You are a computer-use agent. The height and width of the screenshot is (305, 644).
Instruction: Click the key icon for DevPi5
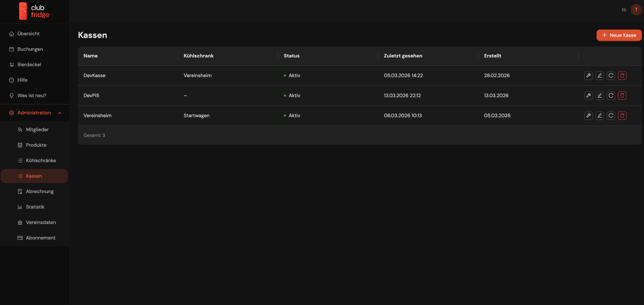[x=588, y=96]
